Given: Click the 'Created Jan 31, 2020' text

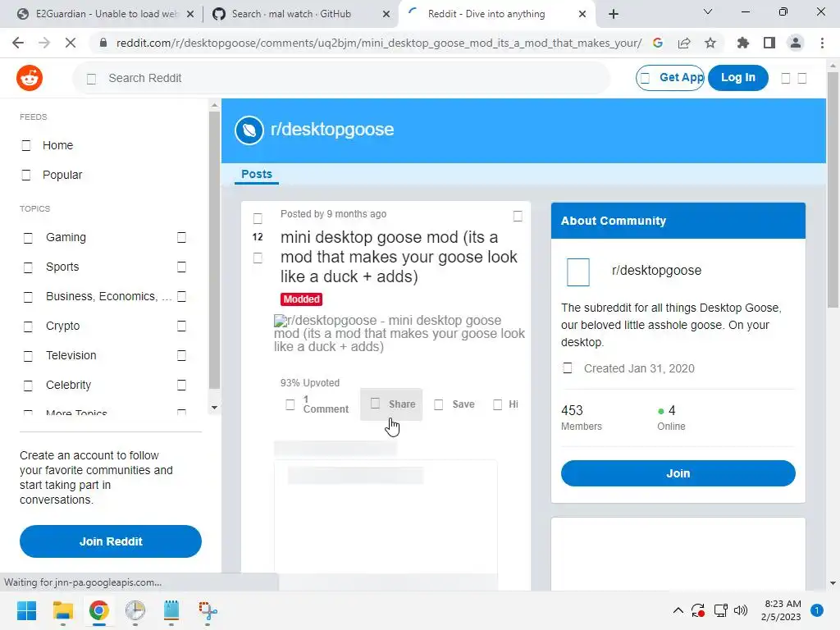Looking at the screenshot, I should 638,368.
